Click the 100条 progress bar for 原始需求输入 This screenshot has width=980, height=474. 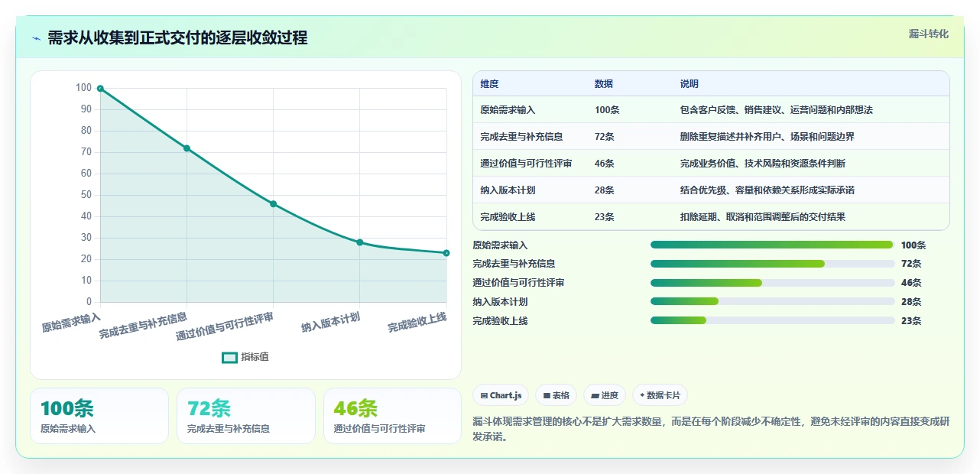[x=772, y=245]
